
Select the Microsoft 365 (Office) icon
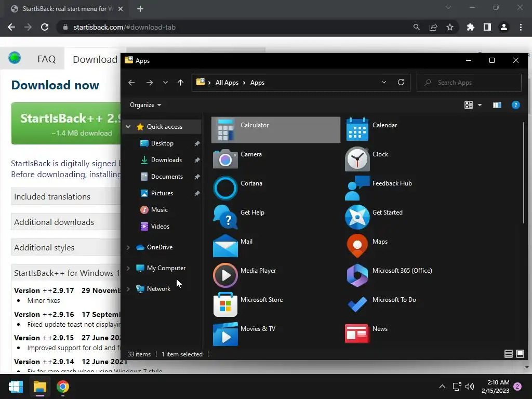pyautogui.click(x=357, y=275)
